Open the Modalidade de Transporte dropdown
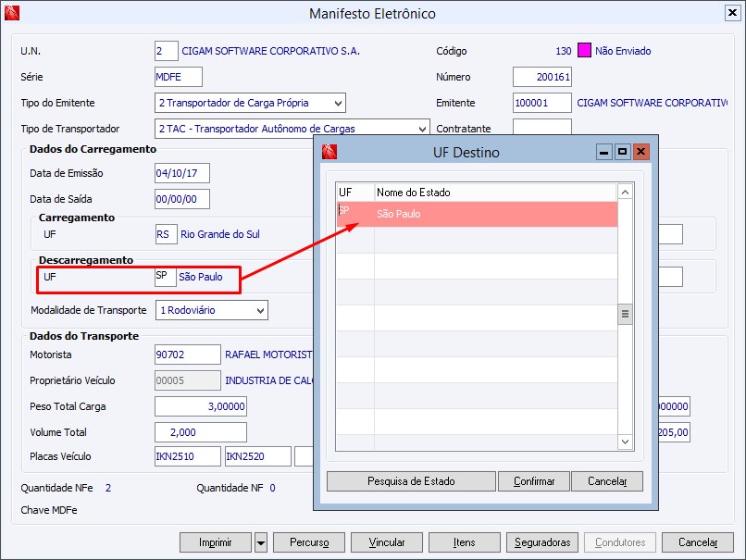 click(260, 310)
